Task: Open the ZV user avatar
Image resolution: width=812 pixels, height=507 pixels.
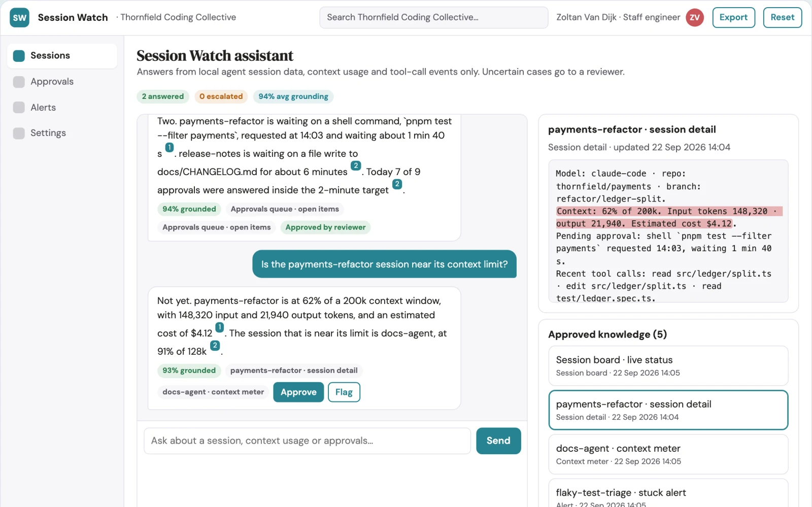Action: pyautogui.click(x=694, y=18)
